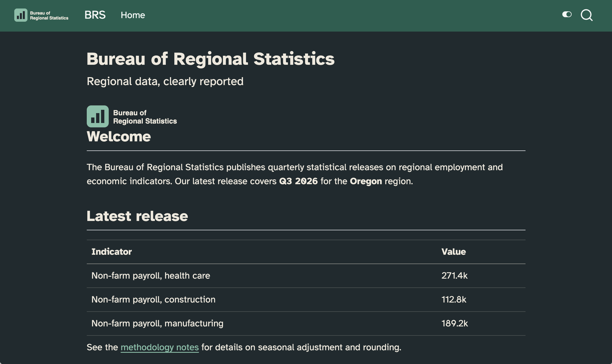Select the 112.8k value cell

pos(454,299)
